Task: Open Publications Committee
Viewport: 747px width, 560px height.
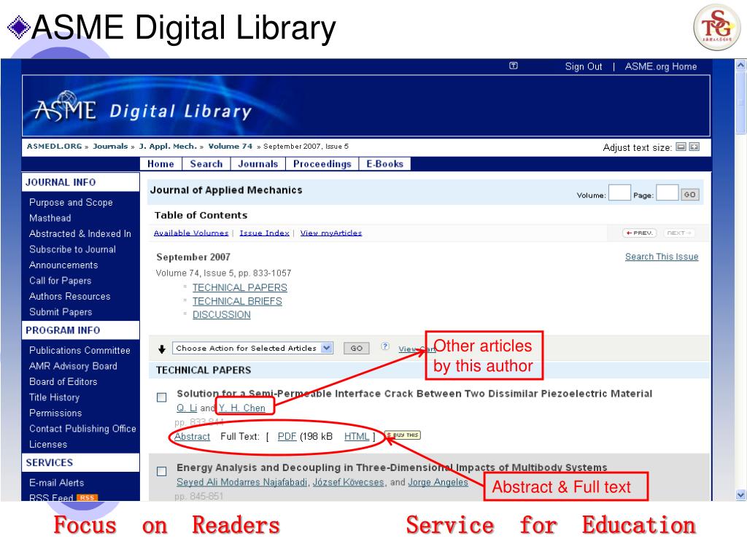Action: pyautogui.click(x=80, y=351)
